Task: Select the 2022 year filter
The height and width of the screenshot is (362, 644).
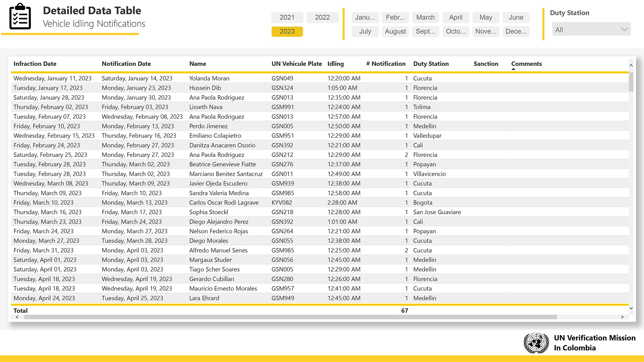Action: [322, 17]
